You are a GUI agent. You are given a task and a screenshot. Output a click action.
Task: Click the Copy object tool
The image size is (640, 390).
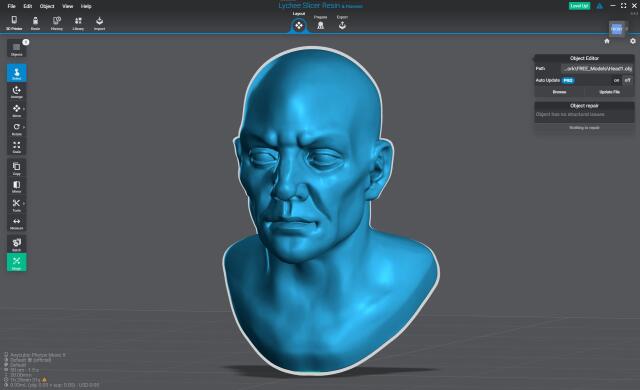tap(17, 168)
